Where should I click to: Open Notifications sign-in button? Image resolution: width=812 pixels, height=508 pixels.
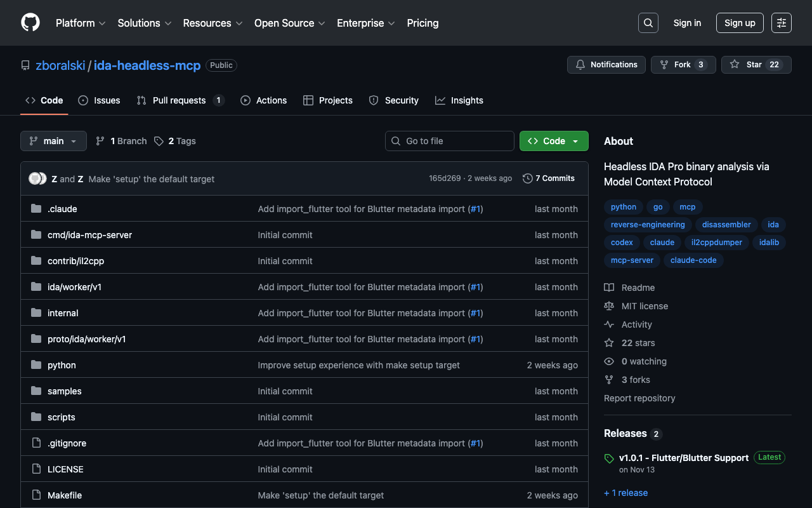point(606,65)
